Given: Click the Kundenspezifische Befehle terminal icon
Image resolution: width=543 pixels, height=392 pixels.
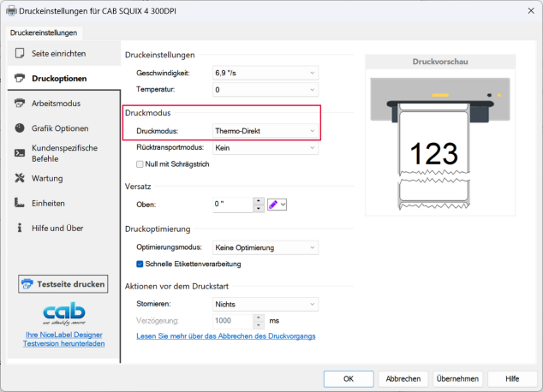Looking at the screenshot, I should [20, 153].
